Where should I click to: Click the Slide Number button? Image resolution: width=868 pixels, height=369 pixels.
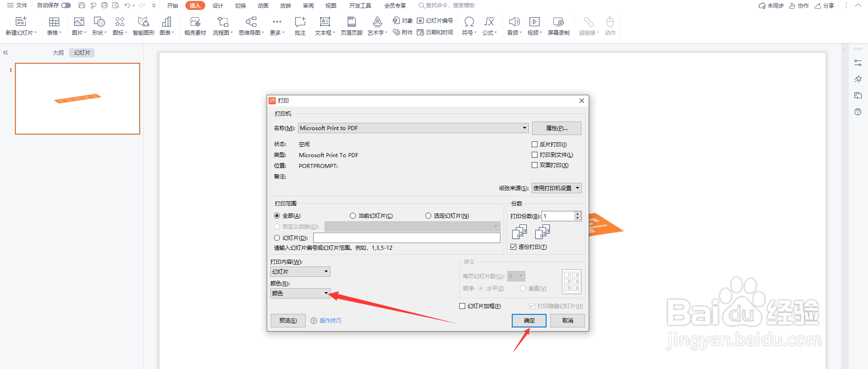pyautogui.click(x=435, y=20)
